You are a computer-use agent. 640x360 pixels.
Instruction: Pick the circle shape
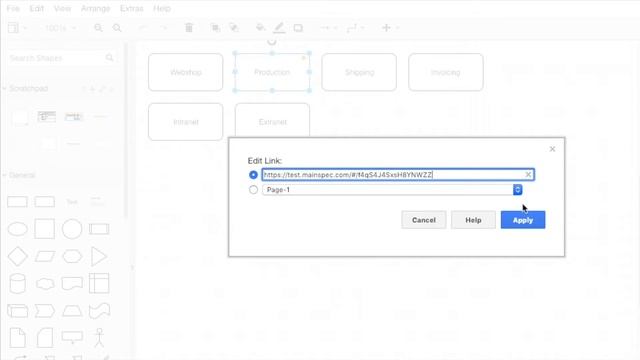(x=72, y=229)
